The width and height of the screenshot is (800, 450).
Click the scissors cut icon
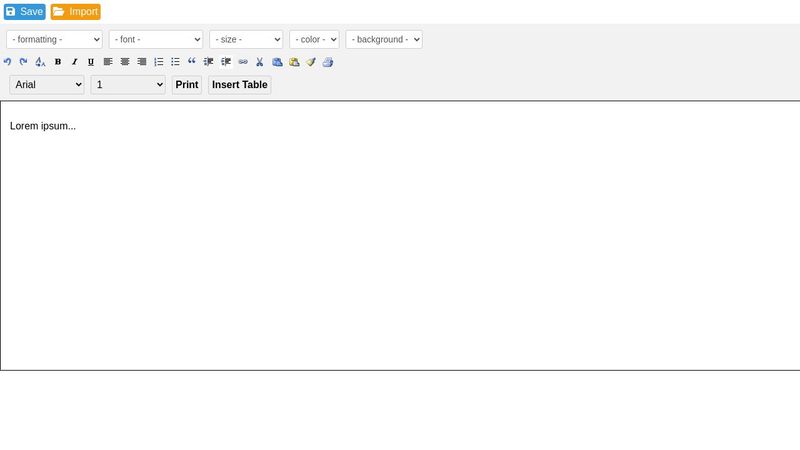click(260, 62)
